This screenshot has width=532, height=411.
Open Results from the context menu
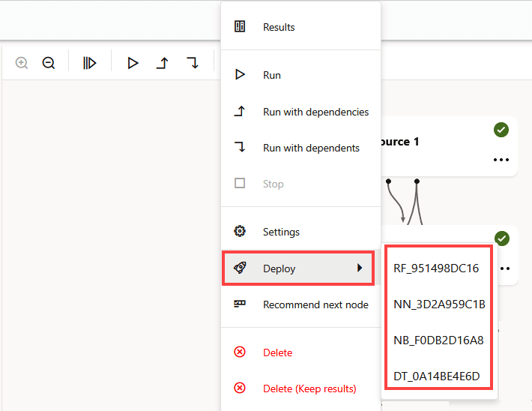point(300,27)
